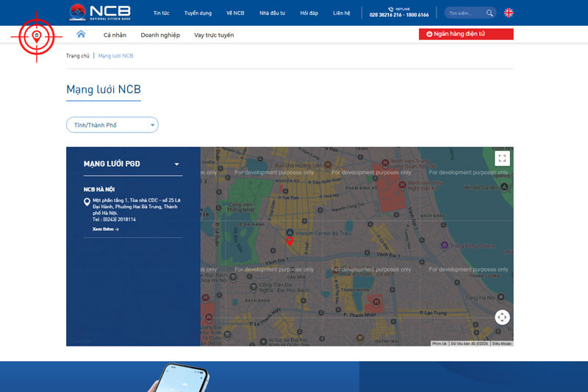
Task: Open the Hỏi đáp menu item
Action: tap(309, 13)
